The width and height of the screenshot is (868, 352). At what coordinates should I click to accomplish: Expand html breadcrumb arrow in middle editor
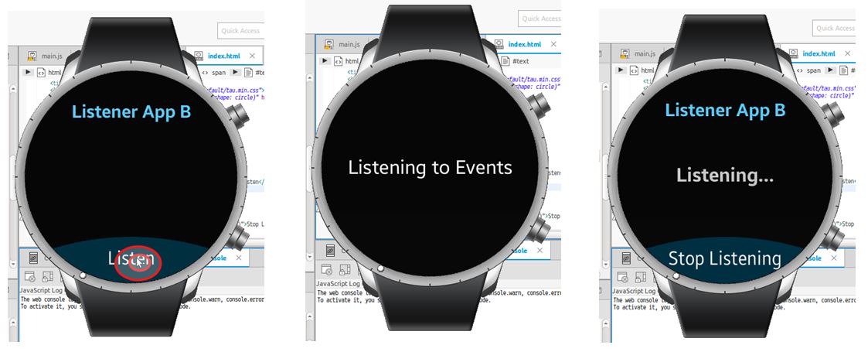(324, 61)
